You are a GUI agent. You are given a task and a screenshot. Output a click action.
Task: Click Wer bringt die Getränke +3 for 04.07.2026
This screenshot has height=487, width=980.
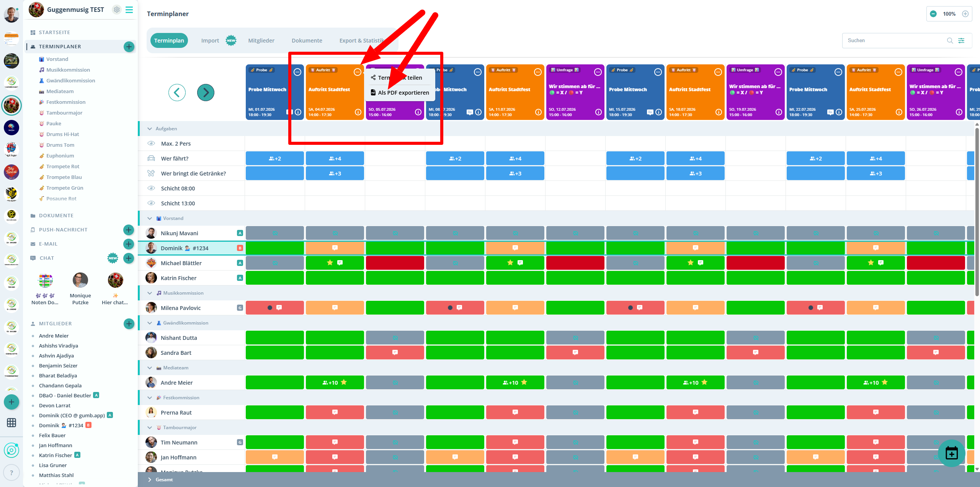[x=335, y=174]
